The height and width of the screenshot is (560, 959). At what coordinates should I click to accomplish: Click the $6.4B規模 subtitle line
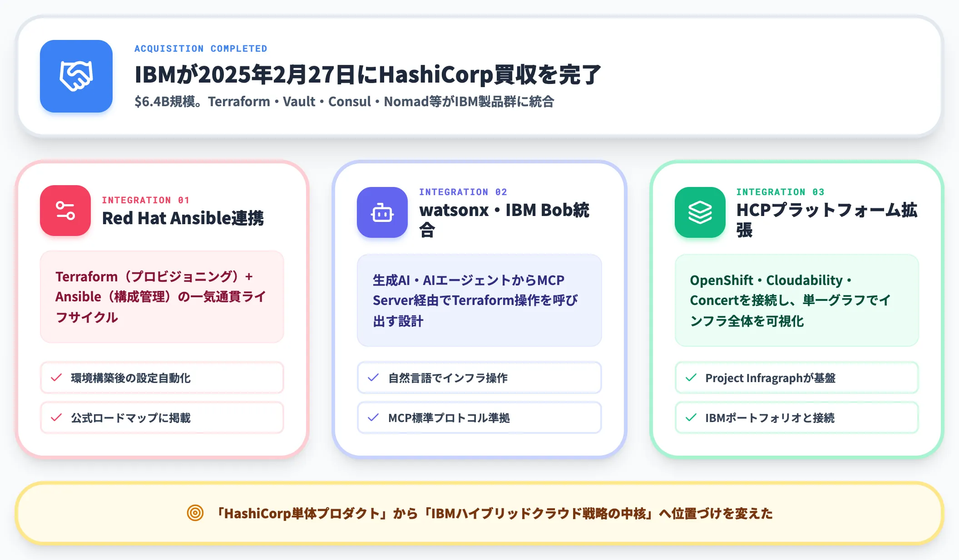[x=344, y=102]
